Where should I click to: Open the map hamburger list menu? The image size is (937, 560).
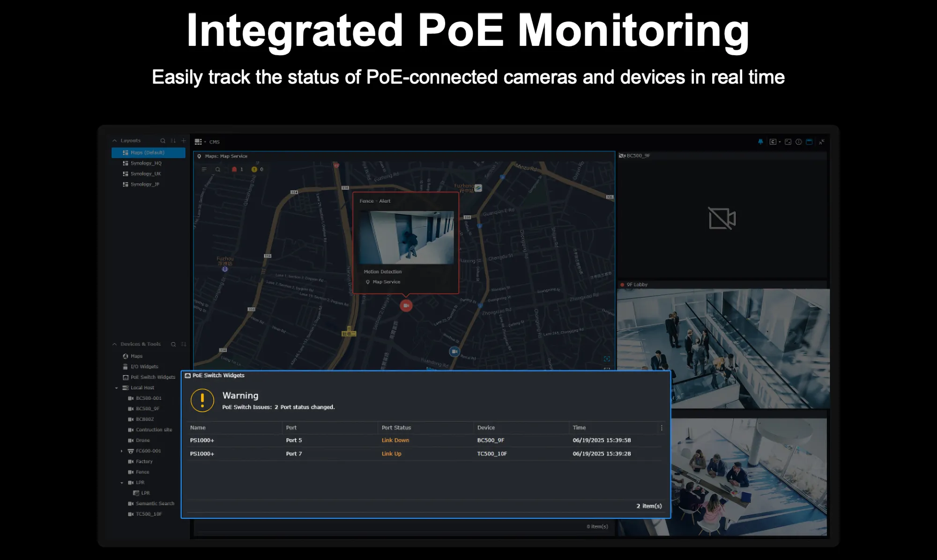click(204, 169)
